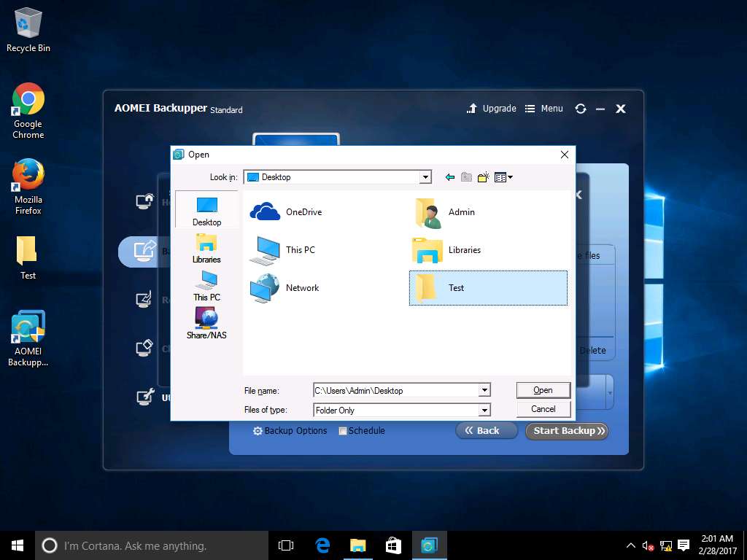Select OneDrive in the file list

pyautogui.click(x=286, y=212)
